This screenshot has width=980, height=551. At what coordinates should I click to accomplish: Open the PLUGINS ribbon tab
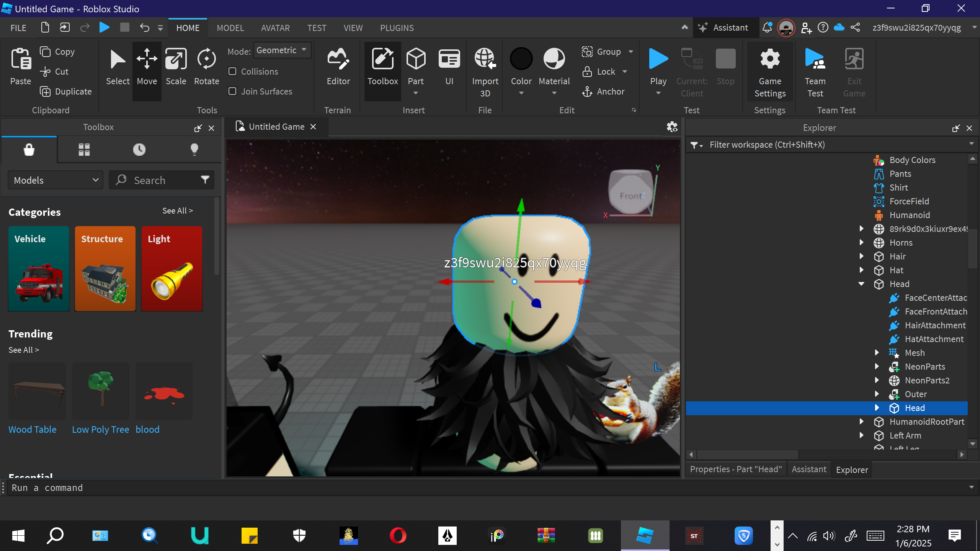tap(397, 28)
